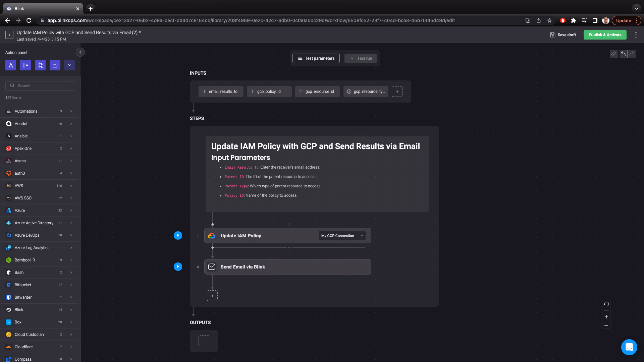The image size is (644, 362).
Task: Open browser side panel icon
Action: [595, 20]
